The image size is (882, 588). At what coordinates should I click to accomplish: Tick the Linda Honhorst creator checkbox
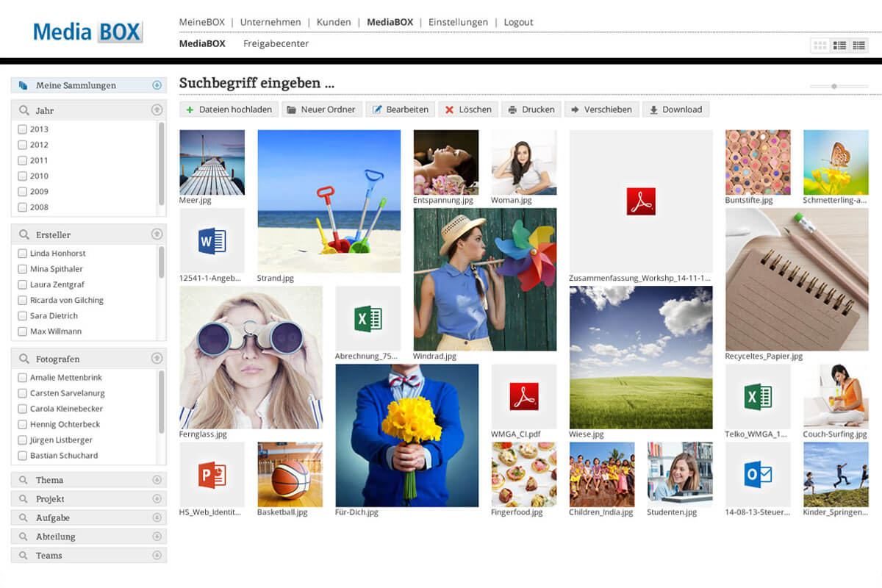[23, 254]
